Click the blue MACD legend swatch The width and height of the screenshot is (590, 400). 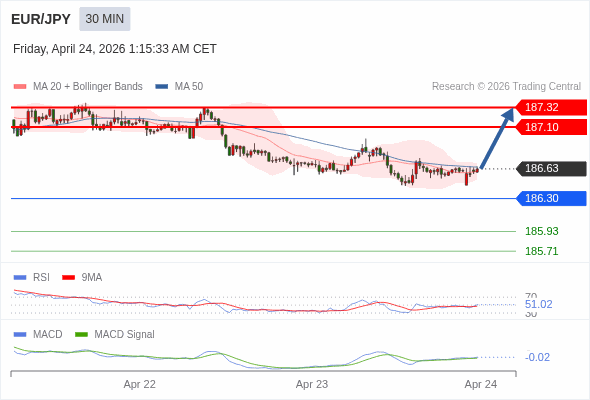pos(20,334)
